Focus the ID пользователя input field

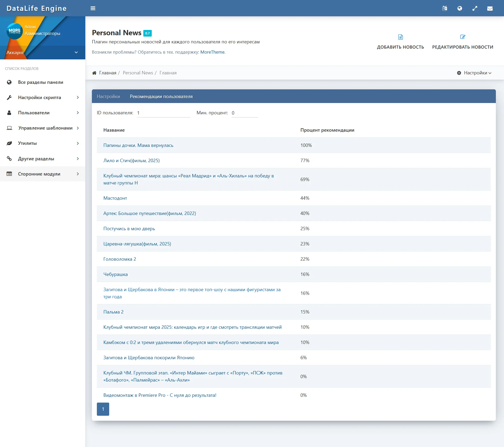(x=163, y=113)
